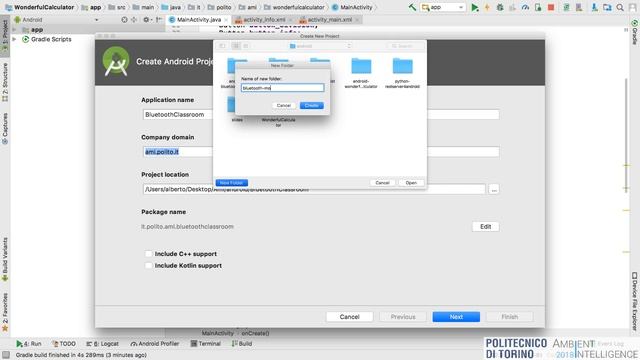
Task: Open Project panel settings gear icon
Action: [146, 20]
